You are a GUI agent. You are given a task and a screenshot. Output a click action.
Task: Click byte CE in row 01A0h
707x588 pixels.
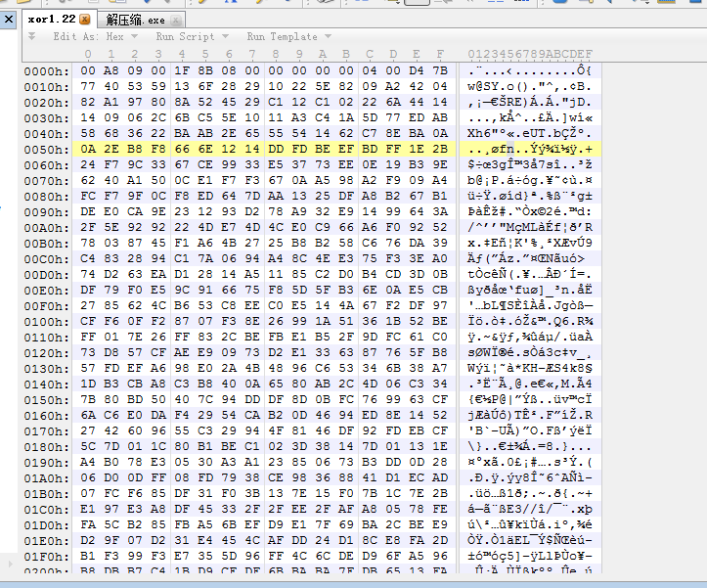click(x=276, y=477)
